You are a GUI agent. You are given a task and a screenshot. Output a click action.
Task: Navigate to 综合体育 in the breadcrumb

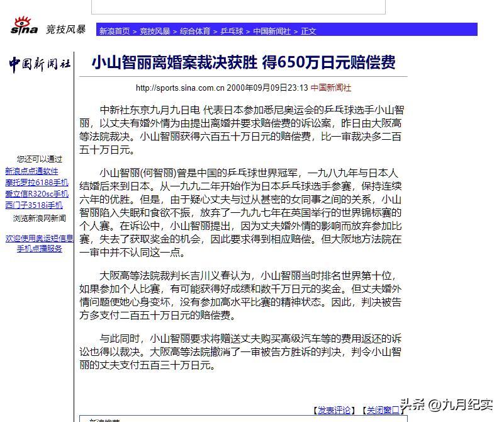[x=195, y=31]
